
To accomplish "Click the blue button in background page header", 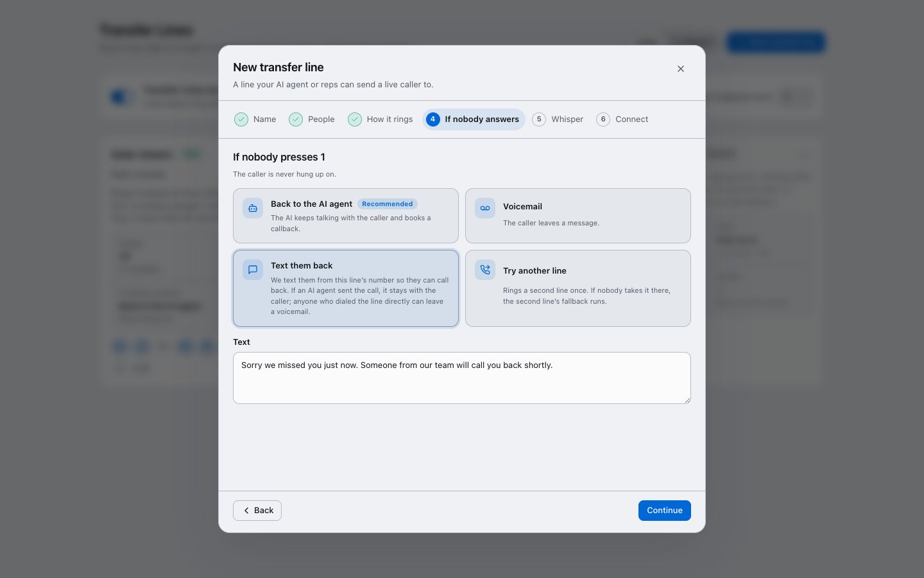I will point(776,42).
